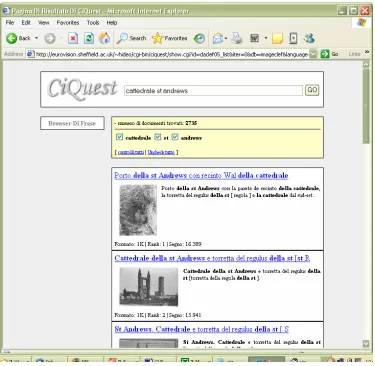Image resolution: width=375 pixels, height=366 pixels.
Task: Click the mobile device toolbar icon
Action: tap(293, 38)
